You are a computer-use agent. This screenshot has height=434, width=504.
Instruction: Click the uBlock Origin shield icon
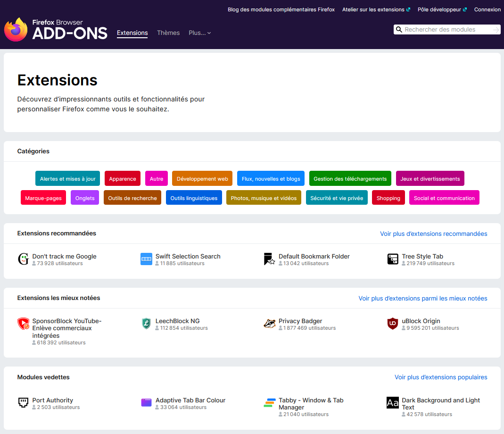pyautogui.click(x=393, y=324)
